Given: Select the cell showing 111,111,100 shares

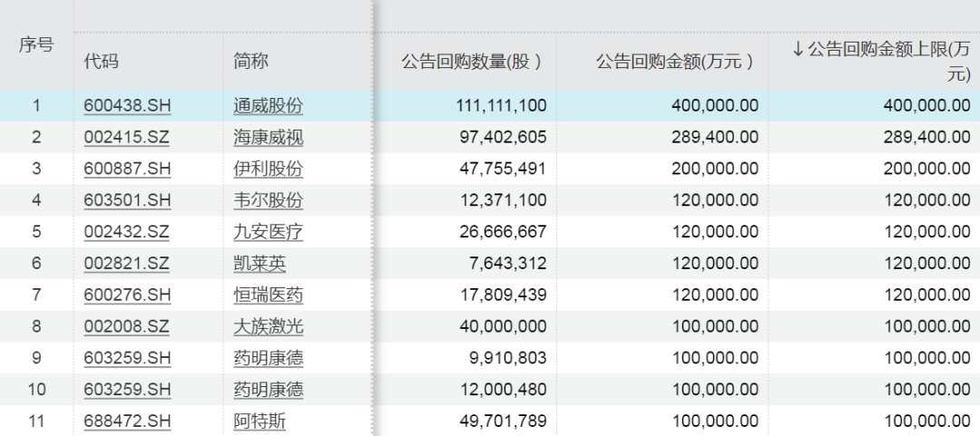Looking at the screenshot, I should (x=501, y=106).
